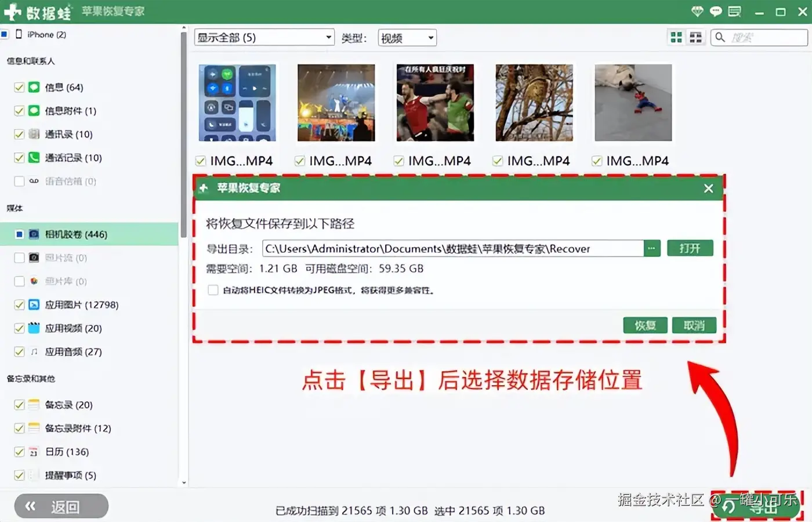This screenshot has height=522, width=812.
Task: Open the diamond VIP icon in title bar
Action: 698,12
